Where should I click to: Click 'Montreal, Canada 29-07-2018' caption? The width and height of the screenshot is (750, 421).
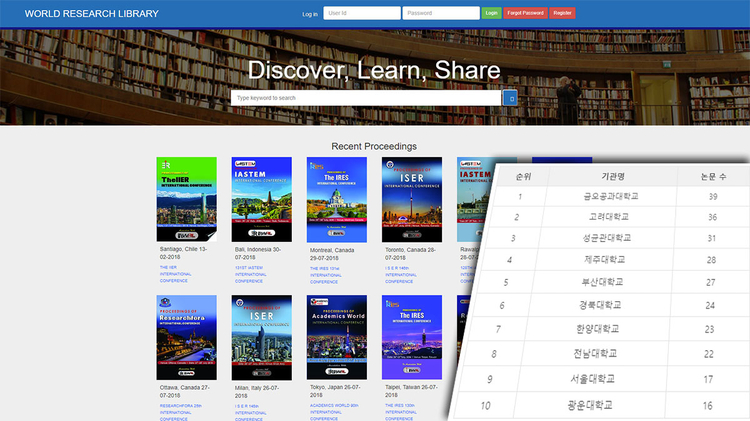(x=332, y=254)
